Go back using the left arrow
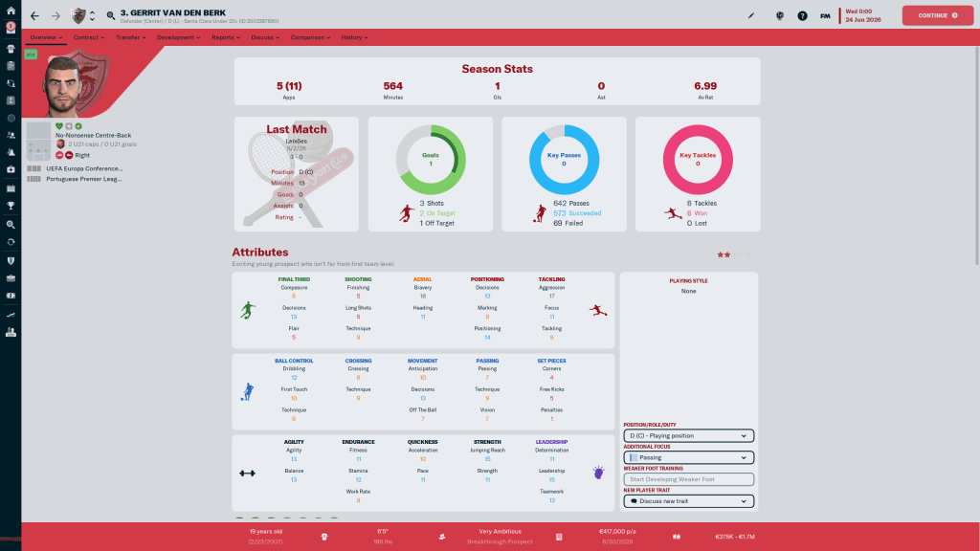This screenshot has width=980, height=551. tap(34, 15)
